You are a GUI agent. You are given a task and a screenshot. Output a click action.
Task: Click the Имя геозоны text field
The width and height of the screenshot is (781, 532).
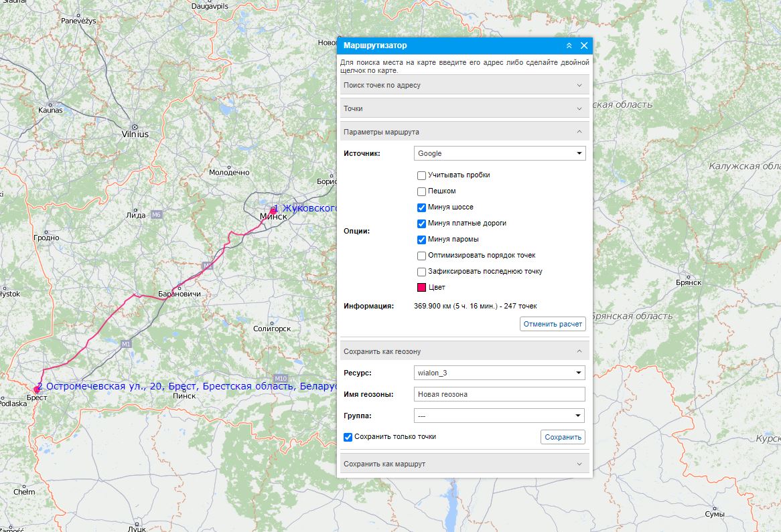[x=499, y=394]
